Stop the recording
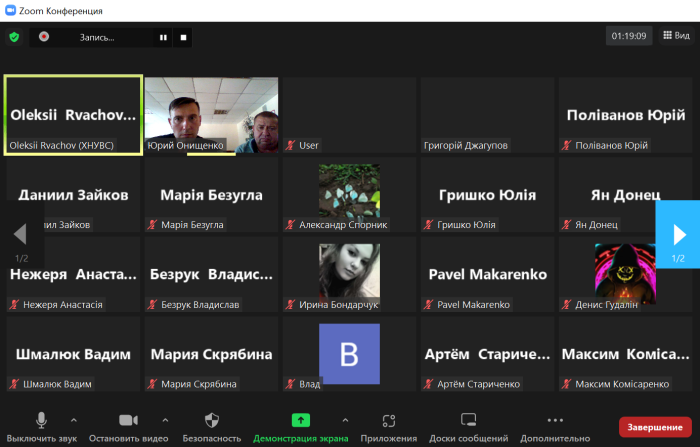 [184, 37]
